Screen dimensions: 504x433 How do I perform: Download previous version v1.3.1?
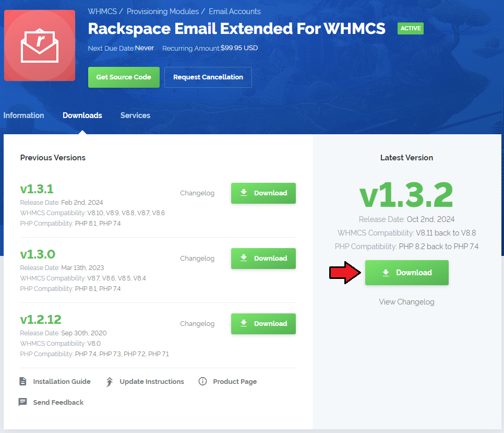pyautogui.click(x=263, y=193)
